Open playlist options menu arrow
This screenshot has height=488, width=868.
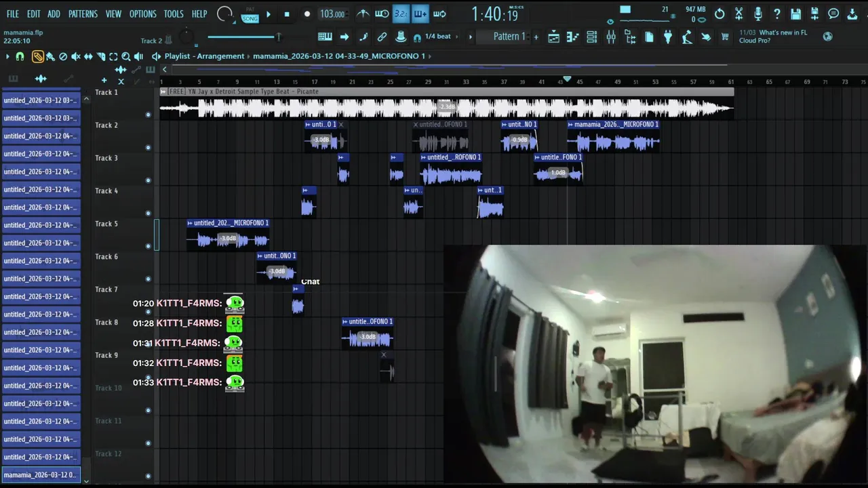pos(8,56)
